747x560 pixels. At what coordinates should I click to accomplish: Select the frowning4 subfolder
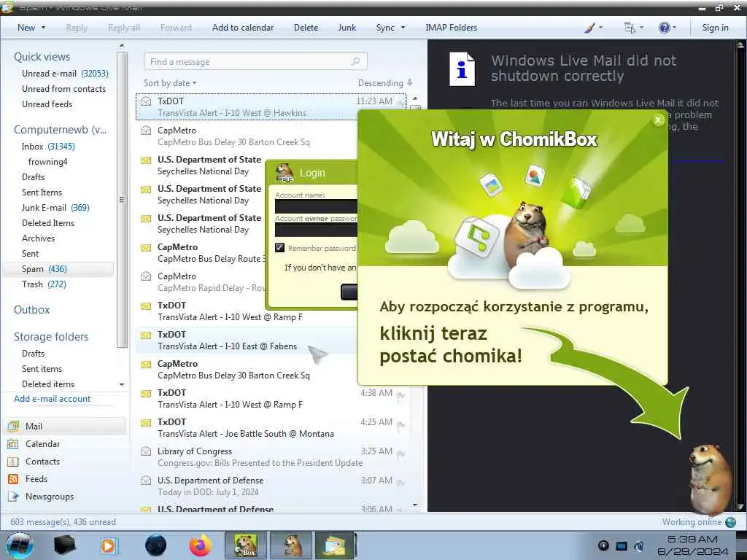pyautogui.click(x=47, y=162)
